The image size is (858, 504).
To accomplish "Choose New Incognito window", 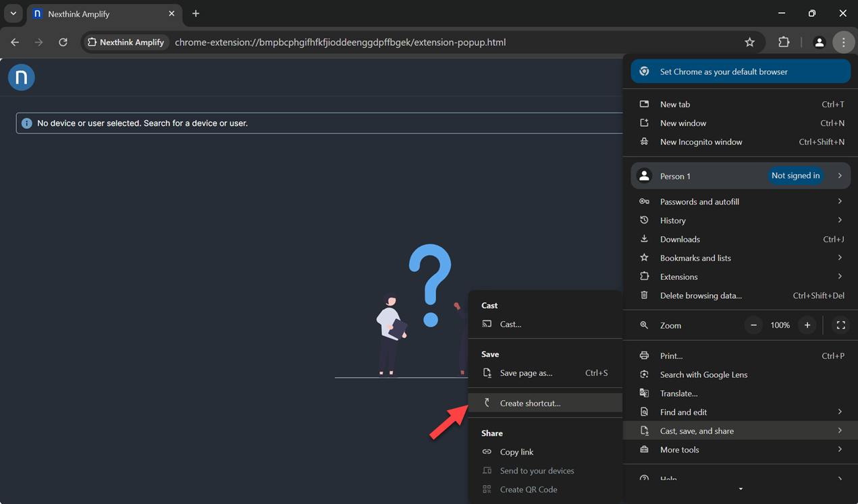I will coord(701,142).
